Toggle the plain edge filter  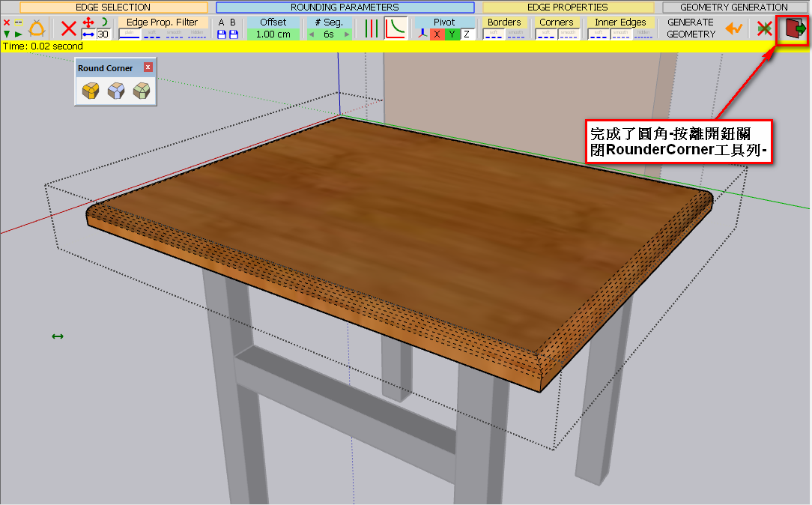pyautogui.click(x=130, y=34)
